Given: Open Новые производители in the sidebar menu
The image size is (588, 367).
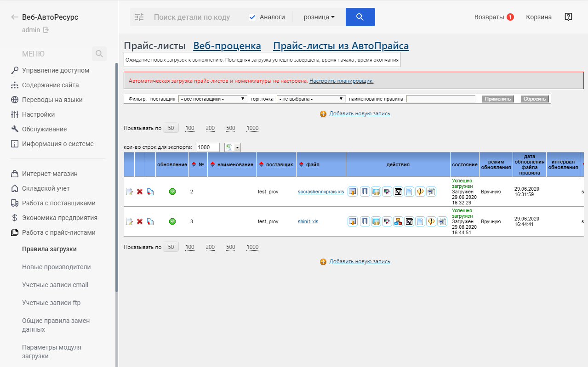Looking at the screenshot, I should 56,267.
